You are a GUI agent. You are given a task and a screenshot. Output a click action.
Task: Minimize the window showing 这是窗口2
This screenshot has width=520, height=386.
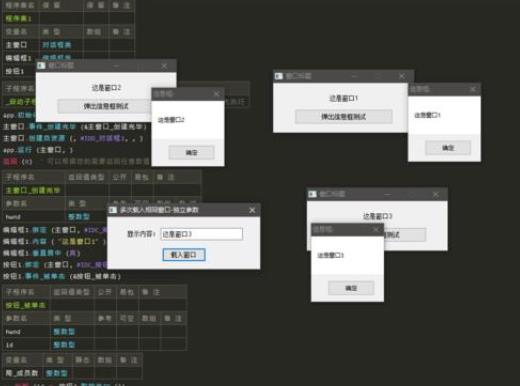[x=116, y=66]
